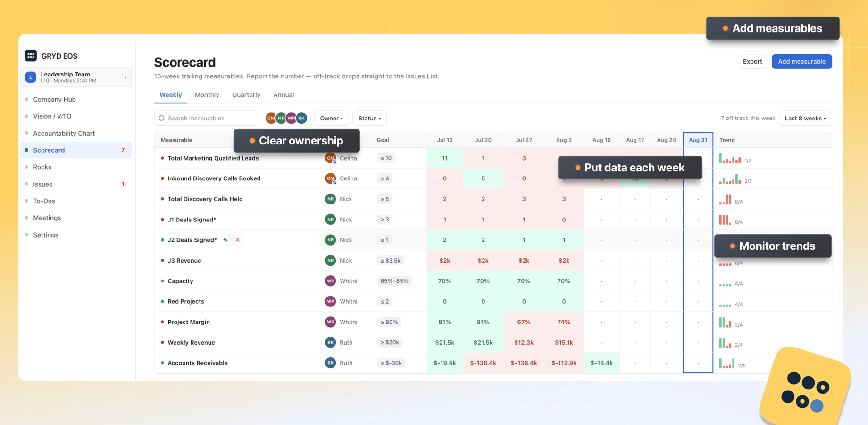This screenshot has height=425, width=868.
Task: Click the "Inbound Discovery Calls Booked" measurable name
Action: coord(214,178)
